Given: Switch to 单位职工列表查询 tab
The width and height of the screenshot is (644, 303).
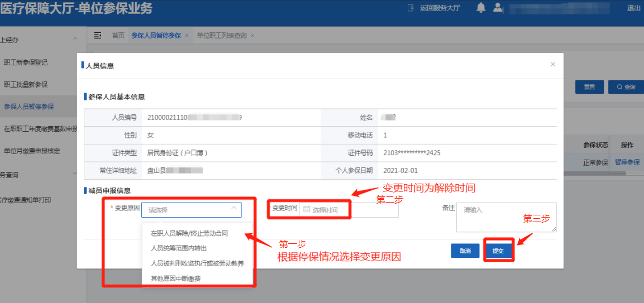Looking at the screenshot, I should click(x=222, y=36).
